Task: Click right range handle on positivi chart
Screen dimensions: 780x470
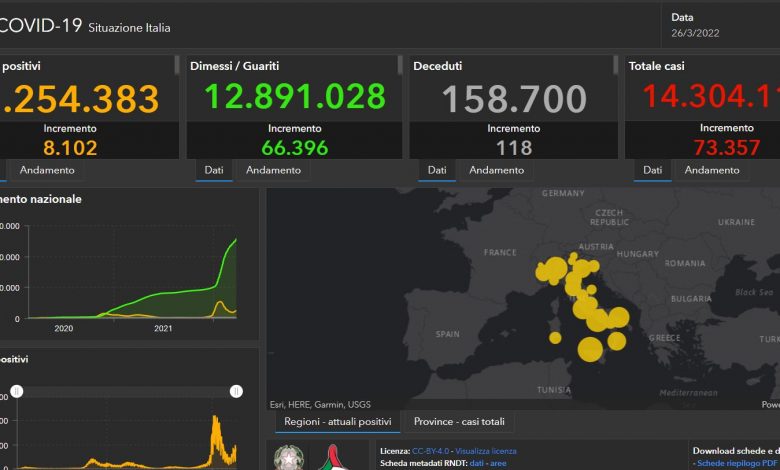Action: coord(236,391)
